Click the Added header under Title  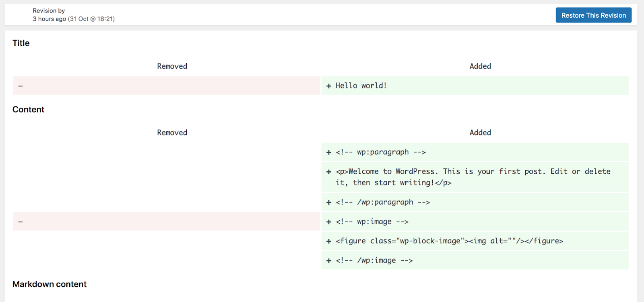click(x=480, y=66)
